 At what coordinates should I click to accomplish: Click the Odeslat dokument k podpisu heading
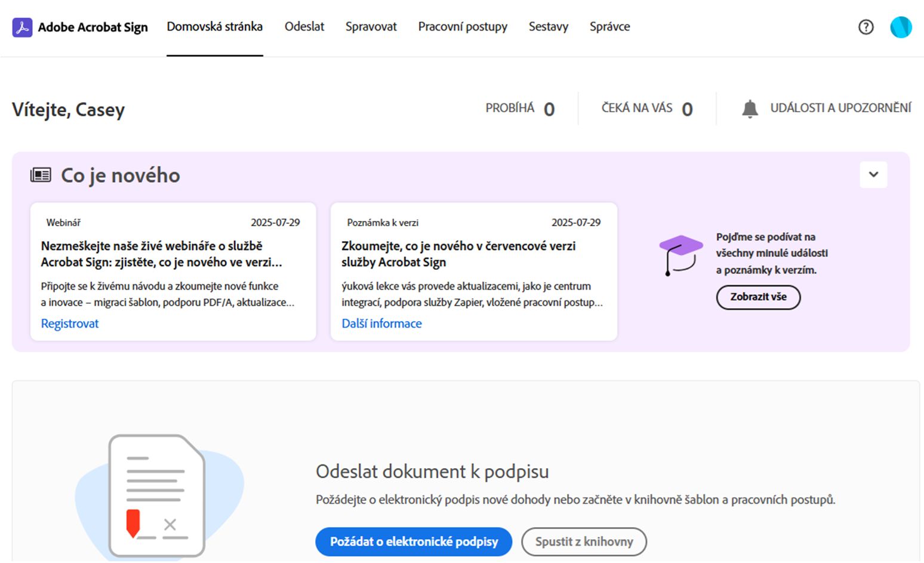tap(432, 472)
